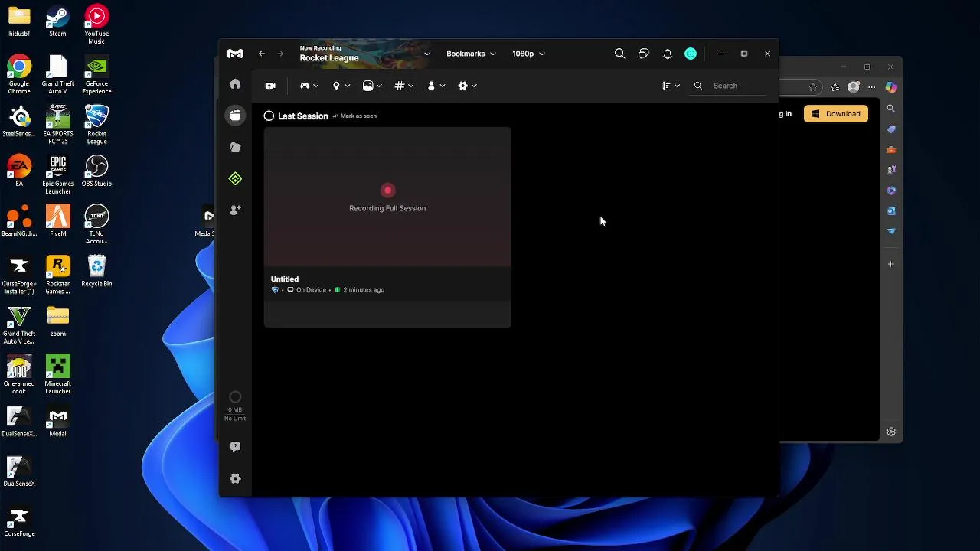Open FiveM desktop shortcut
This screenshot has height=551, width=980.
point(57,221)
